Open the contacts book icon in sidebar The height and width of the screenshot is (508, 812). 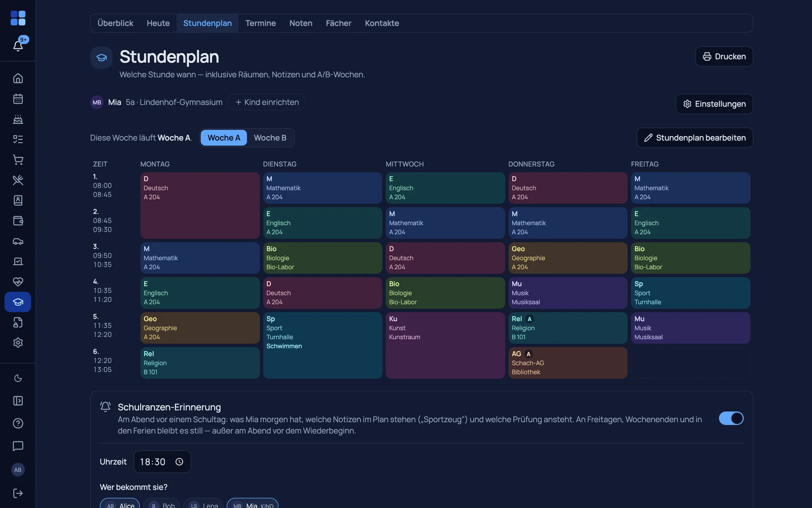point(18,200)
